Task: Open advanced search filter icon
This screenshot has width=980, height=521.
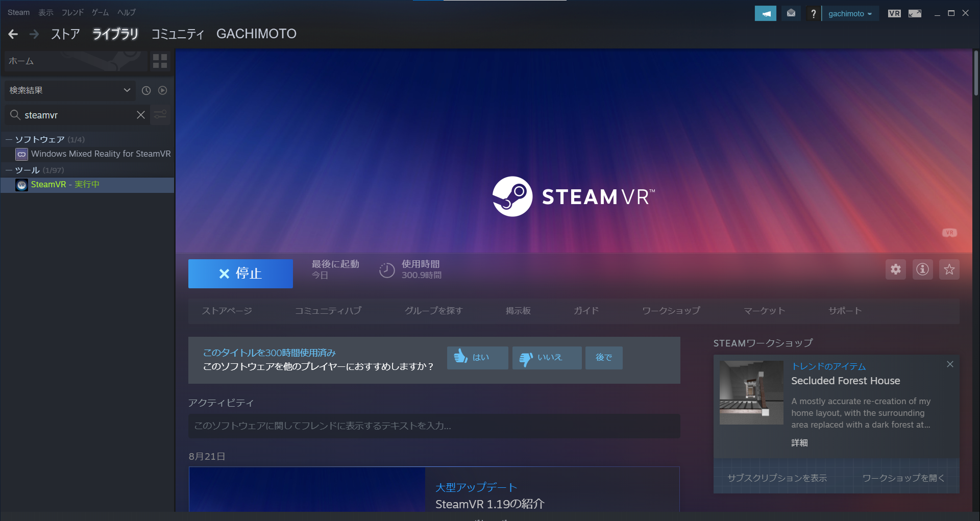Action: 160,115
